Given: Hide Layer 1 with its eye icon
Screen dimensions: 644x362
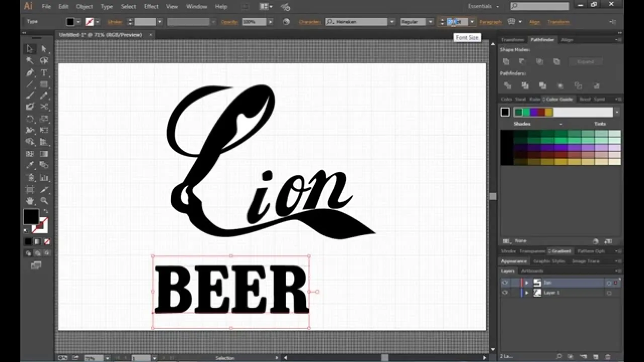Looking at the screenshot, I should [505, 293].
